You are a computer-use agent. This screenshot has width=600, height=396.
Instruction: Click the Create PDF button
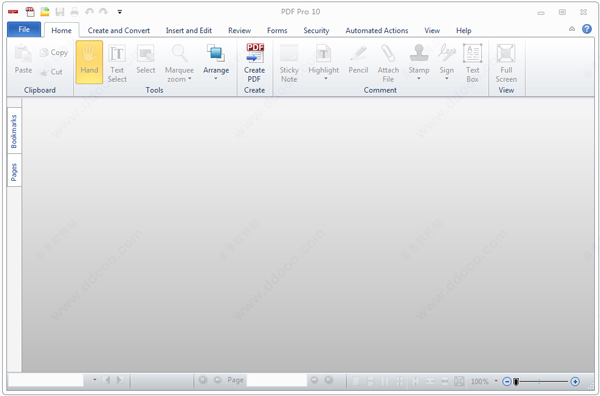(x=254, y=62)
